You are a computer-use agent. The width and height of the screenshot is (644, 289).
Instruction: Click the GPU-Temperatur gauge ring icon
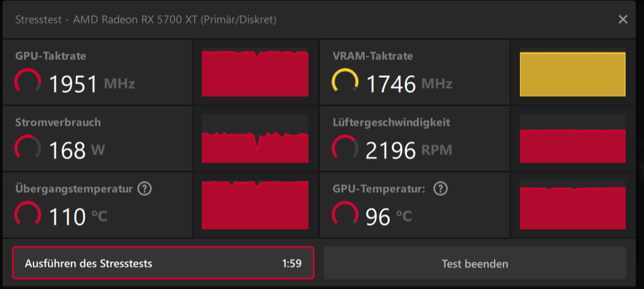click(x=345, y=214)
